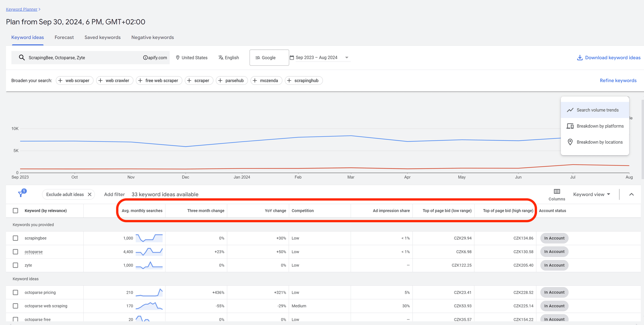
Task: Click the search magnifier icon
Action: 22,57
